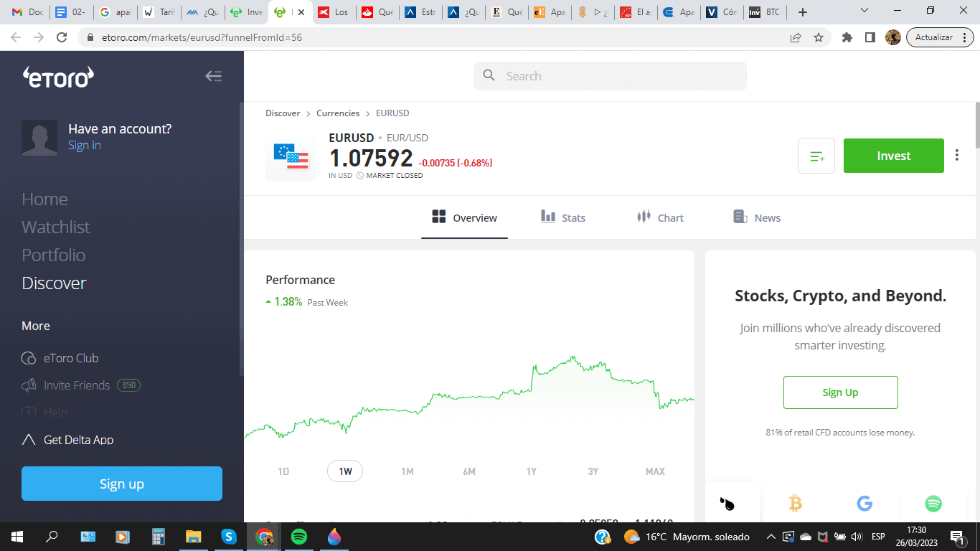Select the 1D performance range
980x551 pixels.
click(283, 471)
